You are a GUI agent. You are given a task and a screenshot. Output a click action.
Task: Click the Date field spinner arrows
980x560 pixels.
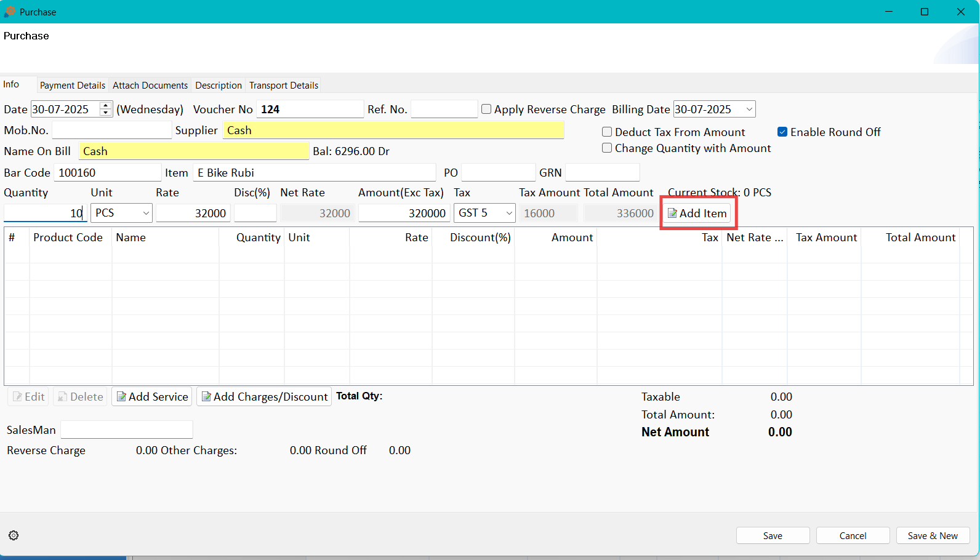point(106,109)
